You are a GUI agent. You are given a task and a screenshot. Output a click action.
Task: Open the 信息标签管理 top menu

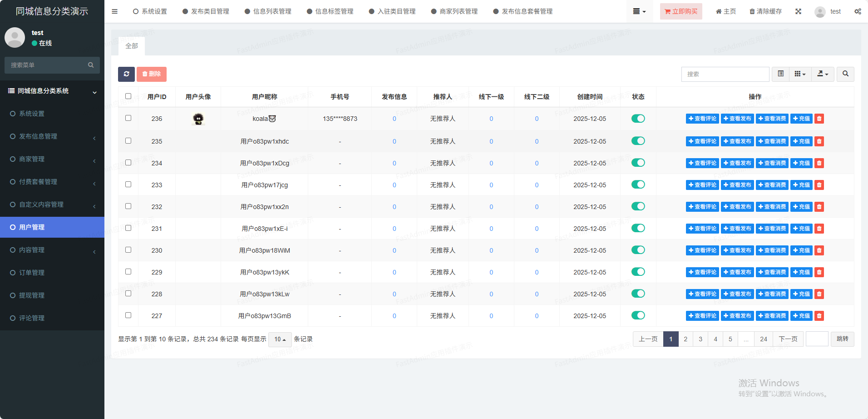(x=330, y=11)
